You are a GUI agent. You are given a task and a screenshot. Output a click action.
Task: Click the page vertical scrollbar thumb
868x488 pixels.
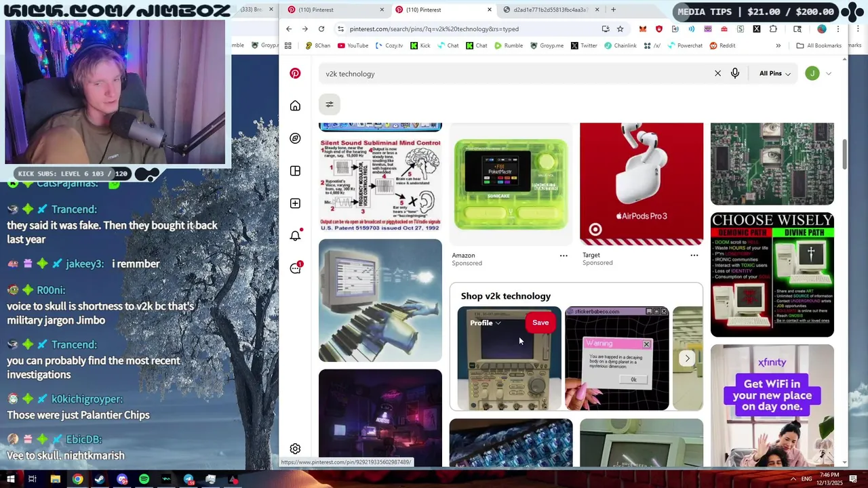(x=844, y=155)
